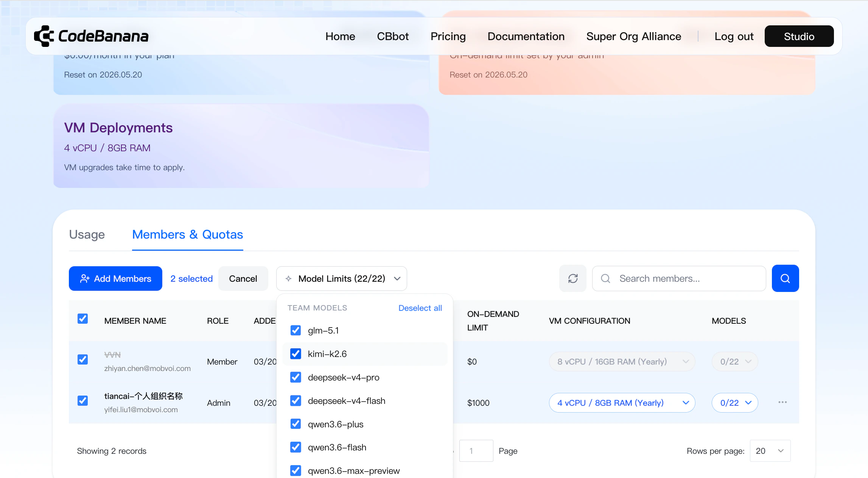Open the 8 vCPU / 16GB RAM (Yearly) dropdown
The height and width of the screenshot is (478, 868).
(x=622, y=362)
